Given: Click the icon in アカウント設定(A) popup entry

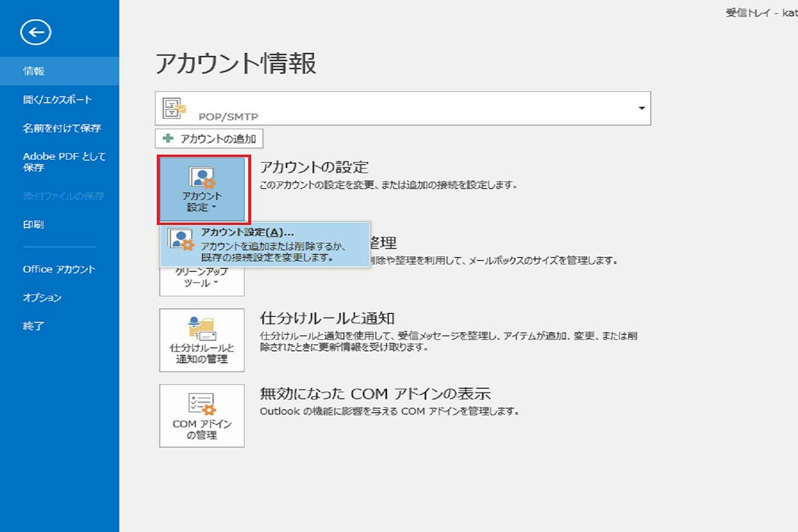Looking at the screenshot, I should 181,239.
